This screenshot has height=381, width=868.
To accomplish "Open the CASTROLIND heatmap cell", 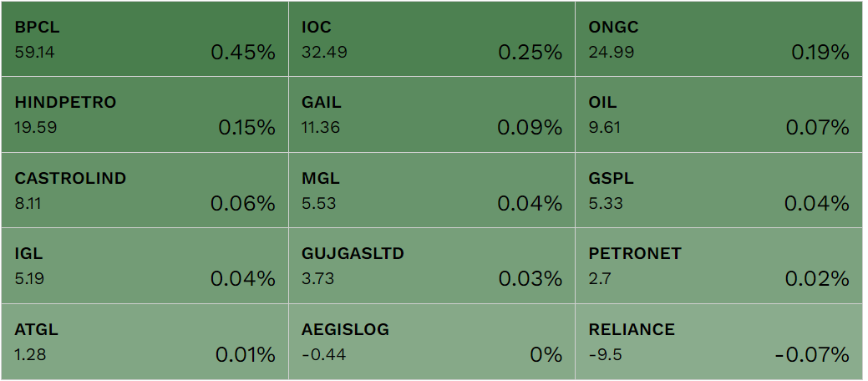I will point(145,190).
